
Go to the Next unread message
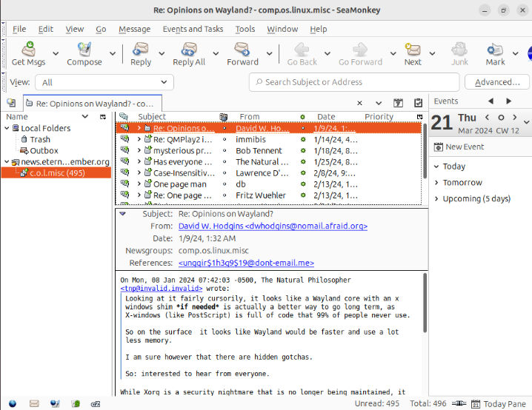point(413,53)
